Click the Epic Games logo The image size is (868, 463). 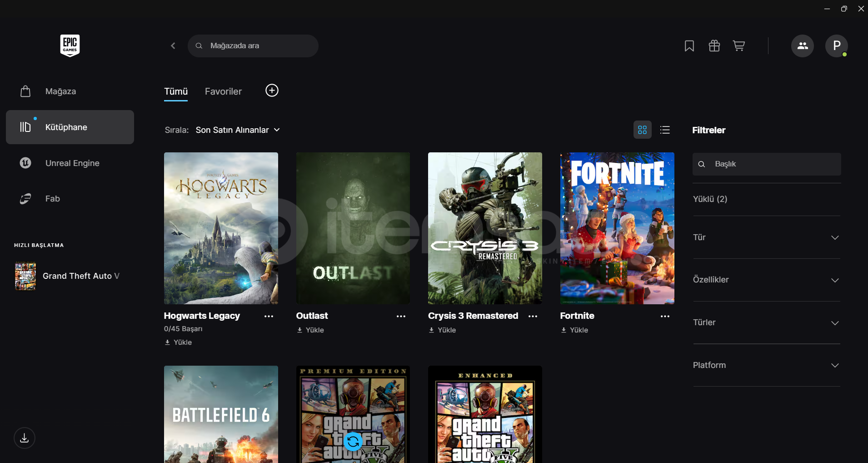[x=70, y=45]
